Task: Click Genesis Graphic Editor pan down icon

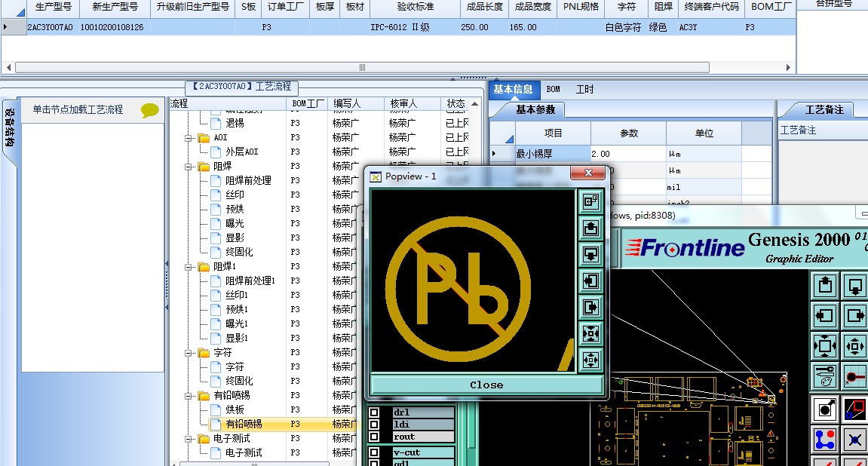Action: click(x=854, y=286)
